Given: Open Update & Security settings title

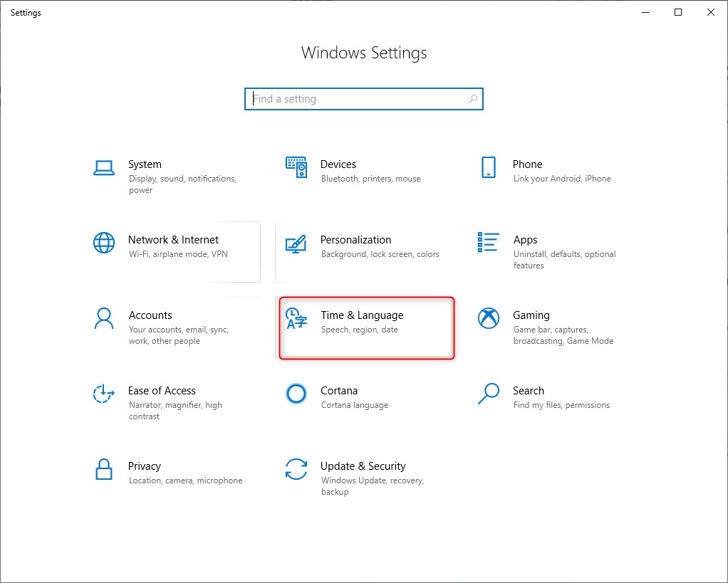Looking at the screenshot, I should 363,466.
